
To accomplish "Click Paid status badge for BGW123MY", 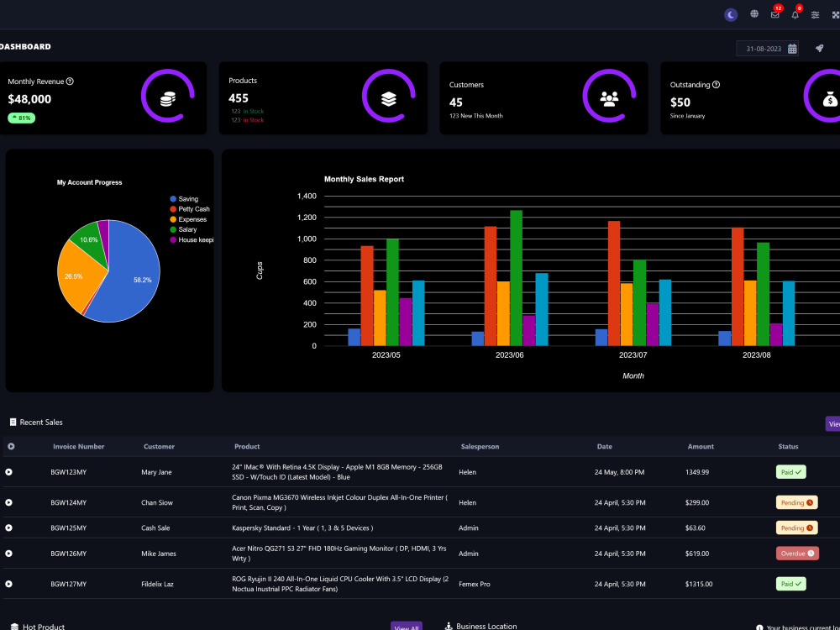I will pos(790,472).
